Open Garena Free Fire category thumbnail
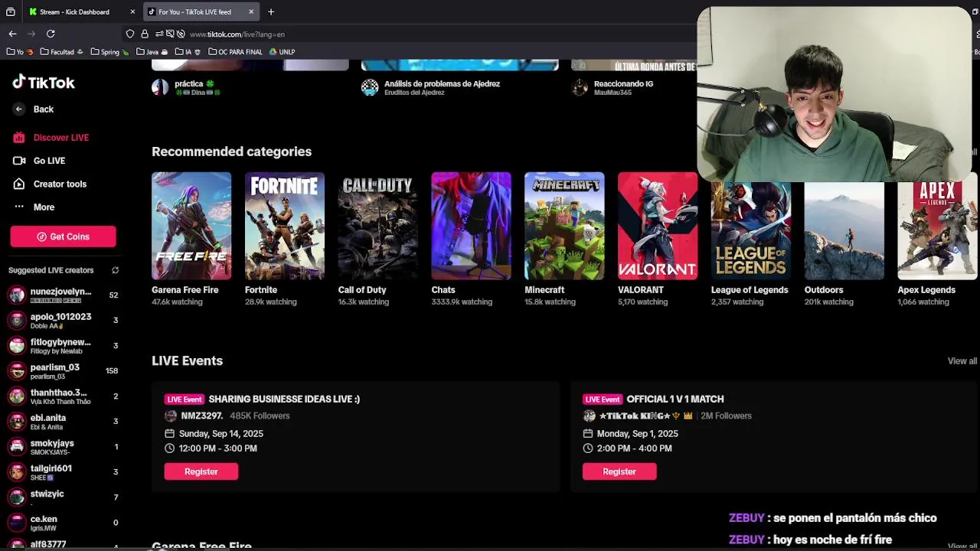Image resolution: width=980 pixels, height=551 pixels. 191,226
